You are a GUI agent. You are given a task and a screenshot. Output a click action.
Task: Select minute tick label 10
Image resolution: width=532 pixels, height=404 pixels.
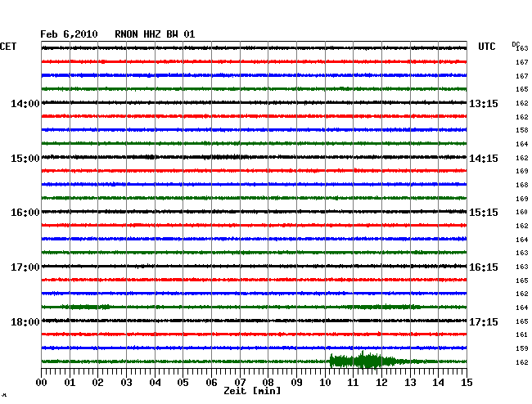[325, 383]
